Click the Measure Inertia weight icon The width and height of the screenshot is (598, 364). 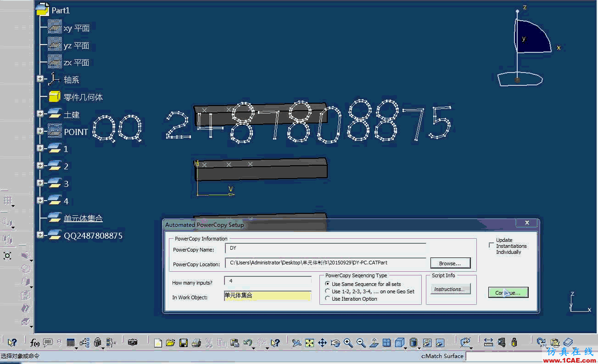click(514, 342)
